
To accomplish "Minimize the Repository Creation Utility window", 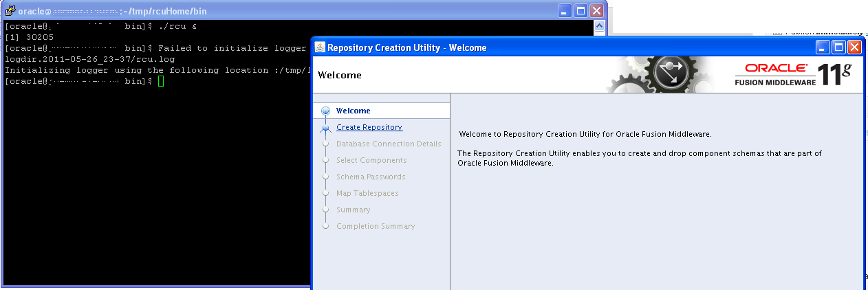I will 823,47.
